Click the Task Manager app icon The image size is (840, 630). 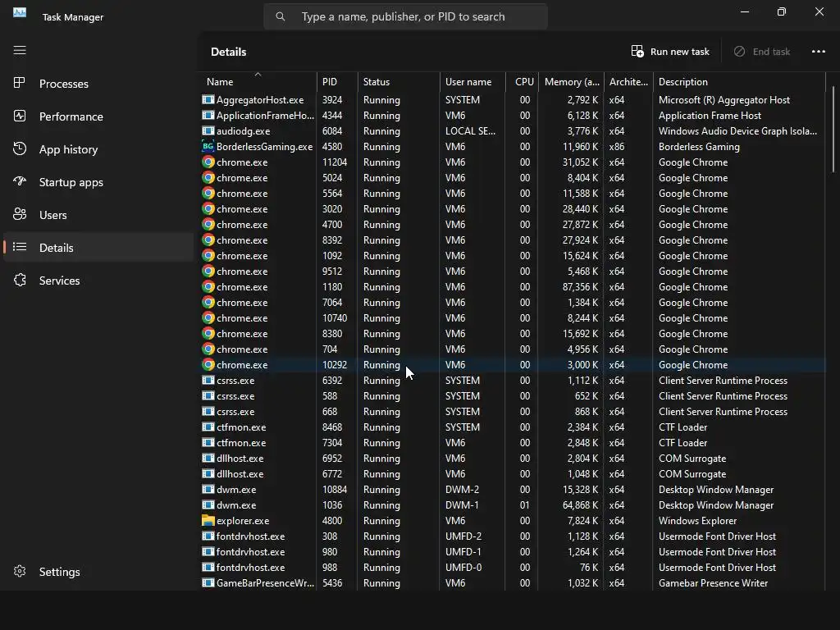point(20,13)
